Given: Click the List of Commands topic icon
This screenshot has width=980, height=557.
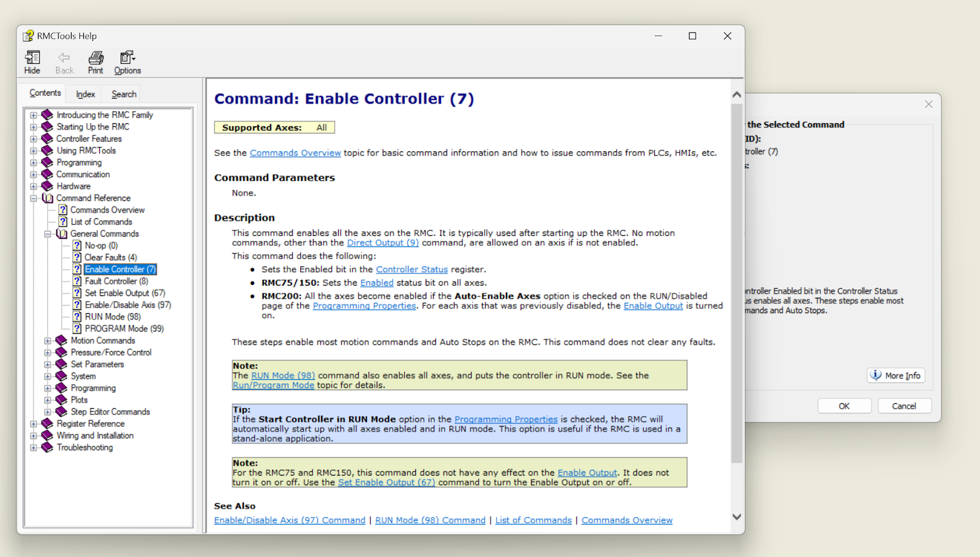Looking at the screenshot, I should (x=62, y=222).
